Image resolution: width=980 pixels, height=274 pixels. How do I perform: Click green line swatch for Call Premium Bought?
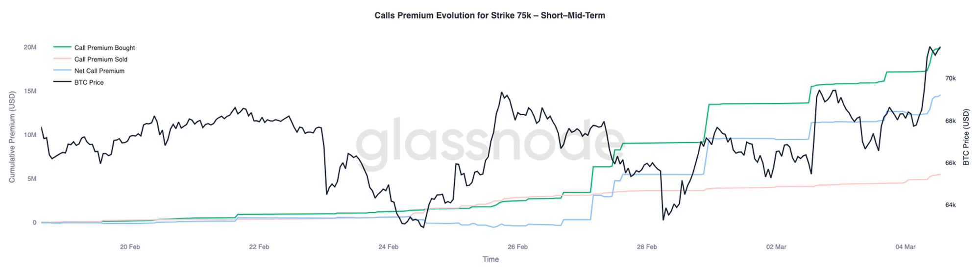pos(62,48)
